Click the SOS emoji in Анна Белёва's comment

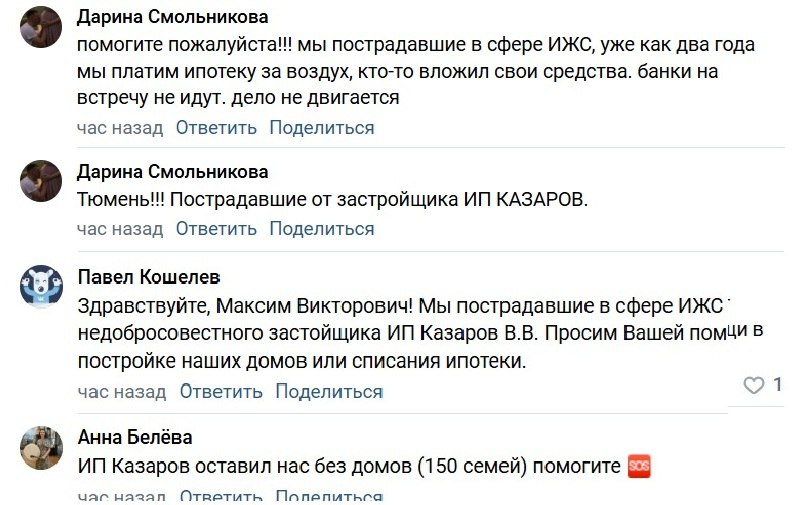pyautogui.click(x=639, y=466)
